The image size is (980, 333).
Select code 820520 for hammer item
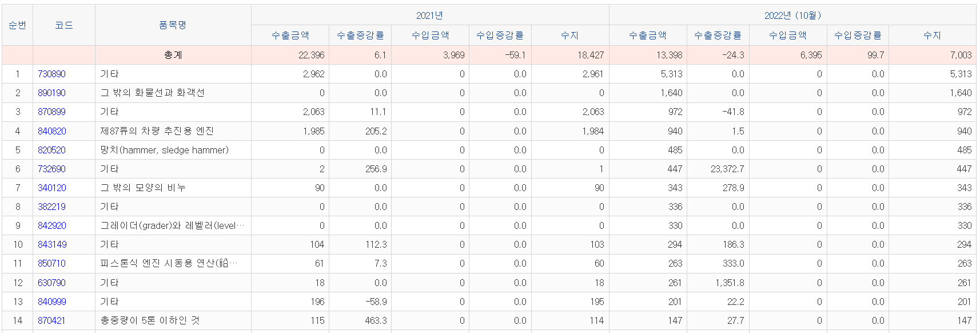tap(51, 150)
